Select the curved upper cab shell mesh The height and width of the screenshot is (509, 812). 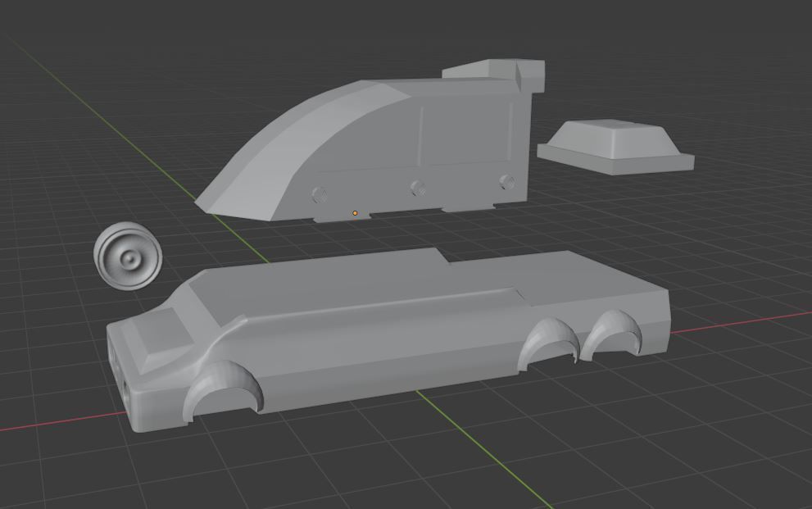tap(370, 141)
